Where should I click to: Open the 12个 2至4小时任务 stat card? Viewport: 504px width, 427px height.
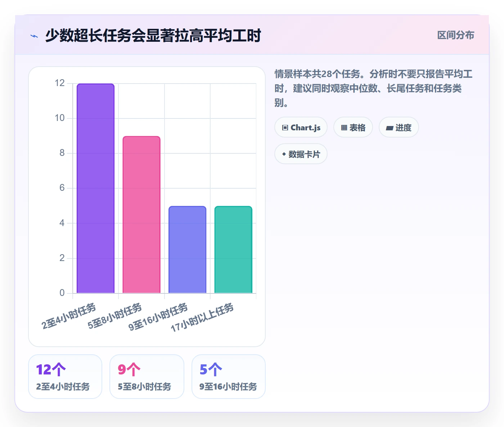65,377
